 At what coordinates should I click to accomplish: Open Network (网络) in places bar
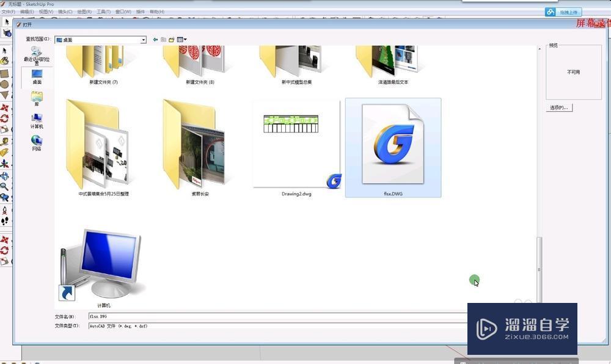[37, 143]
